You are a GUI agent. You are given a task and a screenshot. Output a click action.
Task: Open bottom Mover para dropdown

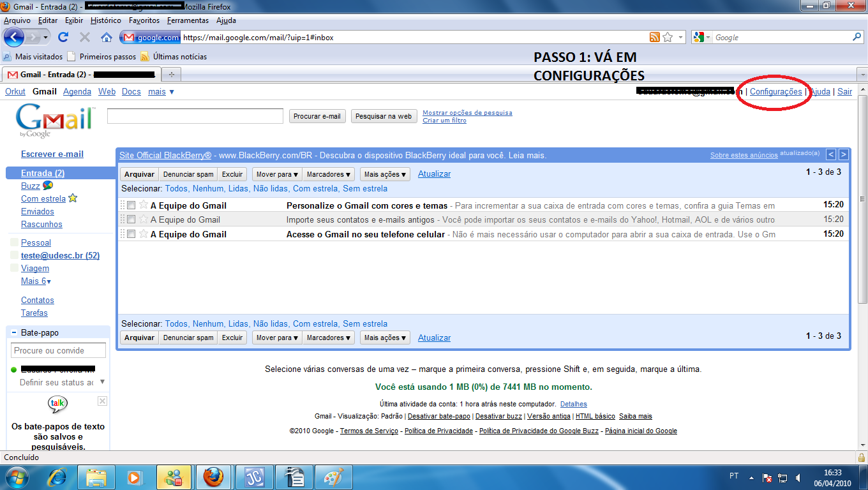pyautogui.click(x=277, y=338)
